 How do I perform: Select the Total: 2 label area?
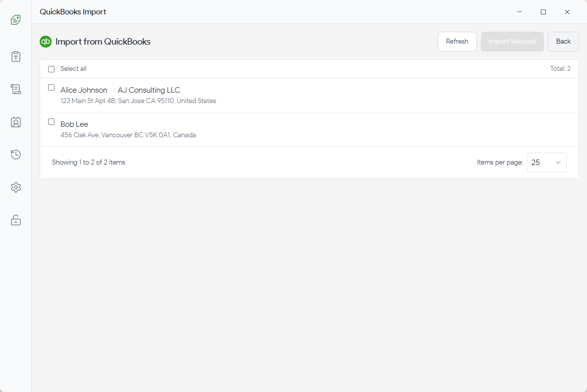(x=560, y=68)
